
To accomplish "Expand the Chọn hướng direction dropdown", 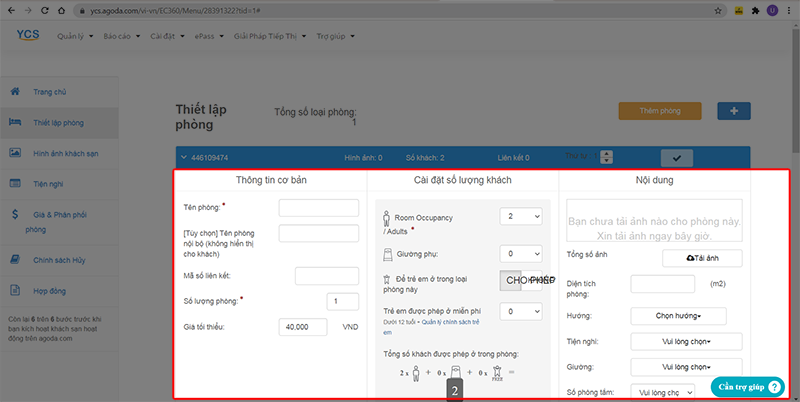I will point(678,315).
